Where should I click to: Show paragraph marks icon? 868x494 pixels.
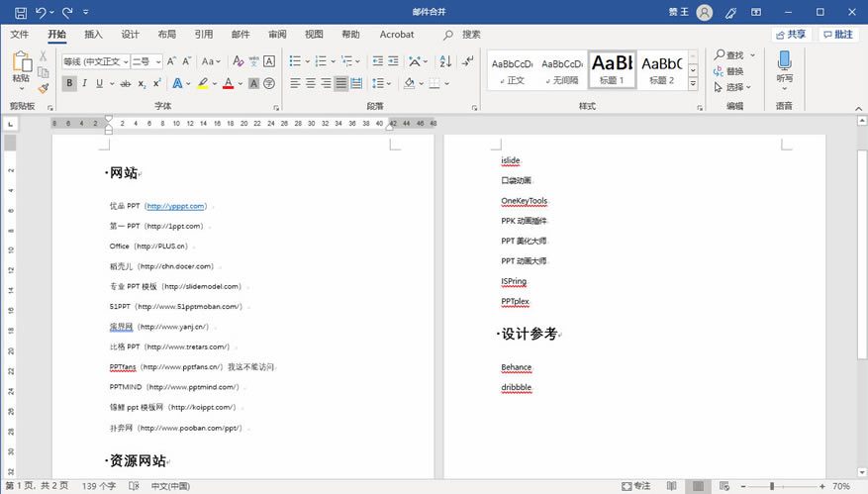[468, 61]
